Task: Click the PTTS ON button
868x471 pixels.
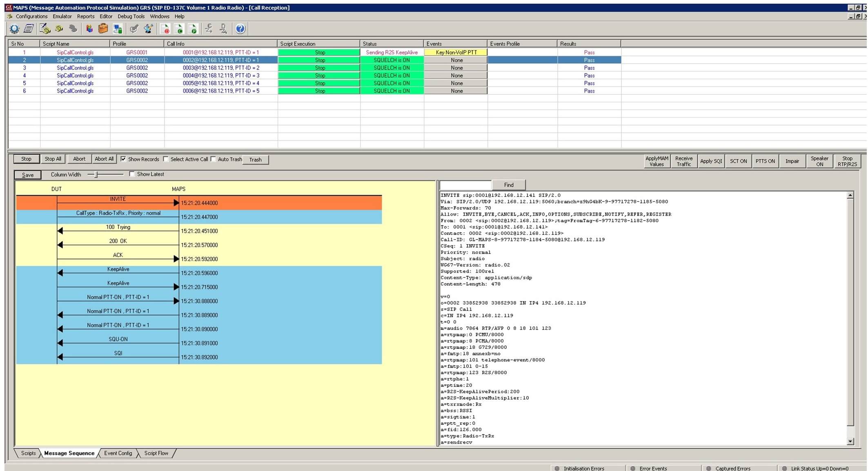Action: tap(765, 161)
